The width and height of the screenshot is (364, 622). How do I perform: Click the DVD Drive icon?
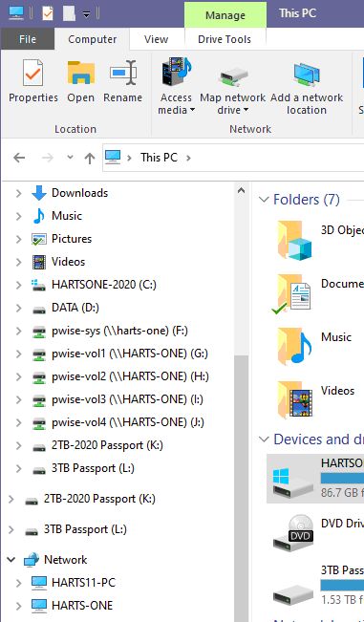click(294, 532)
